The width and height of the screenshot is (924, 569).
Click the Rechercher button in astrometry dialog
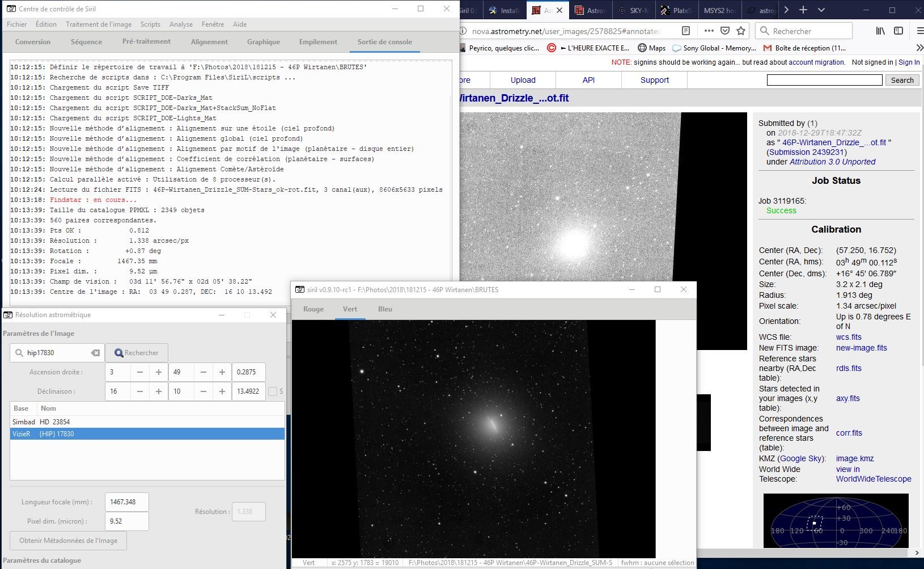[137, 353]
